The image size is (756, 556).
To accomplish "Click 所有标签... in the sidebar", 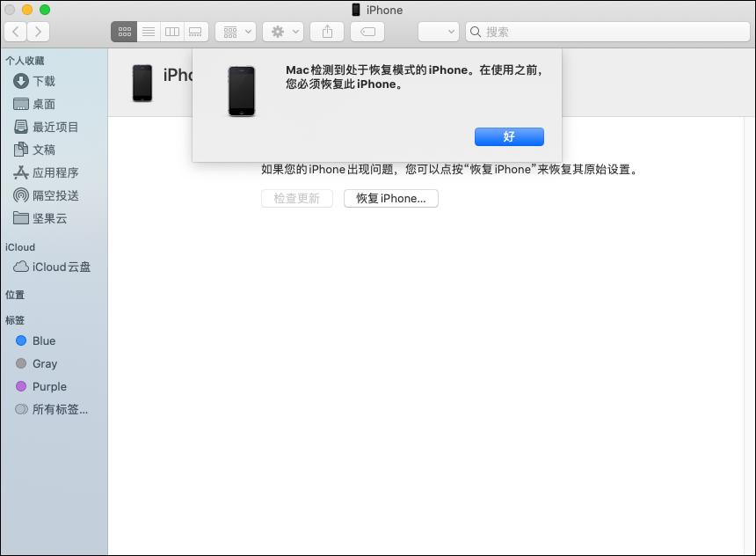I will pyautogui.click(x=53, y=409).
